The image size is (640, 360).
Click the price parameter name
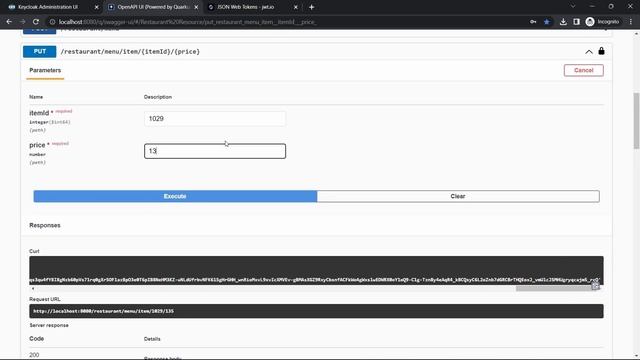point(37,145)
